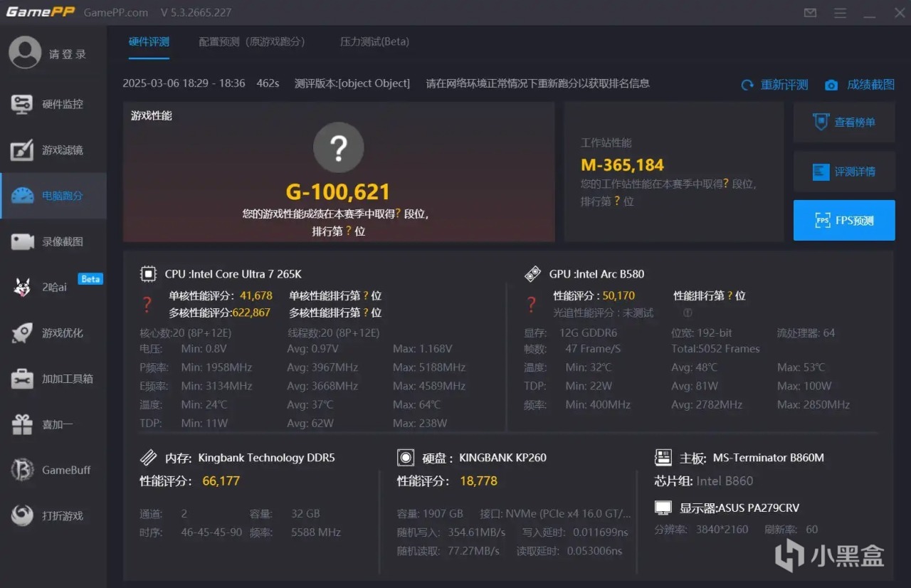Click the workstation score M-365,184

622,165
